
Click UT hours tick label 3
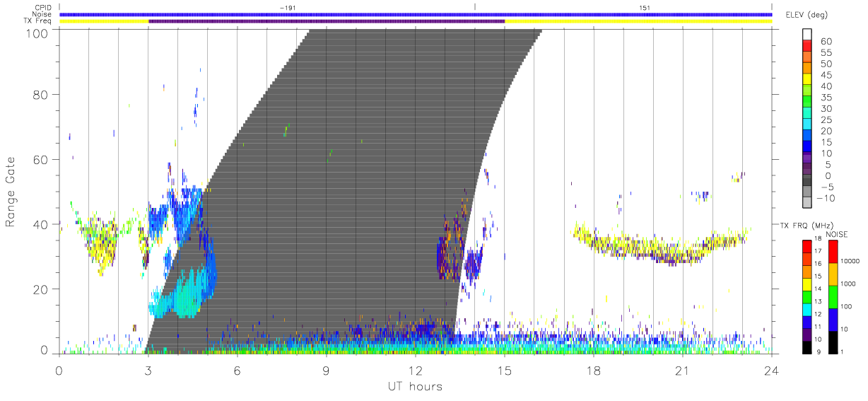pos(148,370)
